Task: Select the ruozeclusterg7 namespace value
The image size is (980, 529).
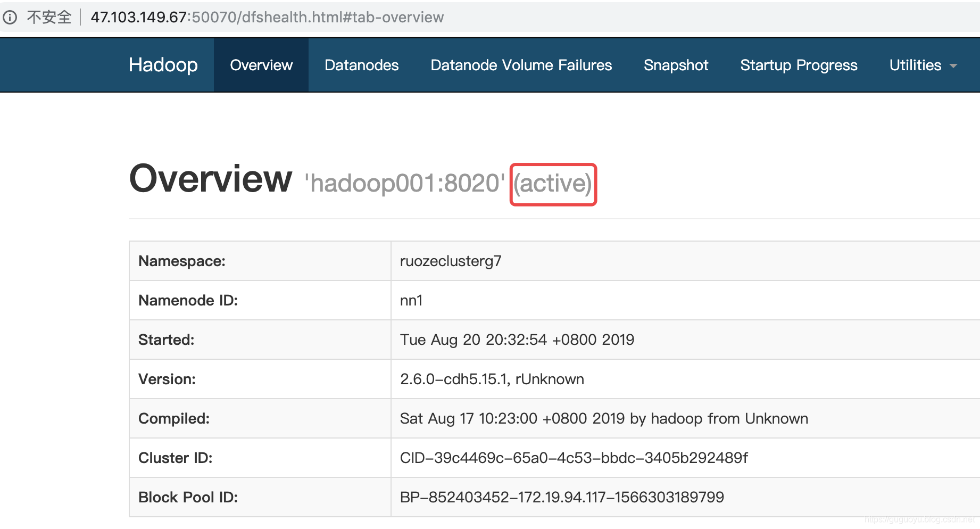Action: pos(451,261)
